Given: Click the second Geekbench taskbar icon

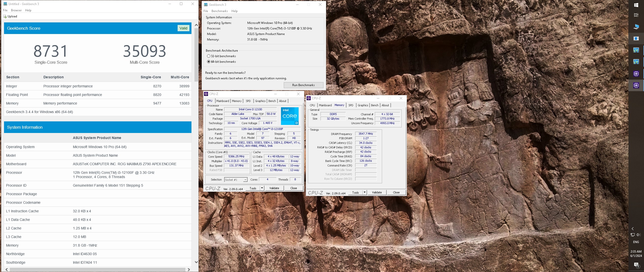Looking at the screenshot, I should coord(636,62).
